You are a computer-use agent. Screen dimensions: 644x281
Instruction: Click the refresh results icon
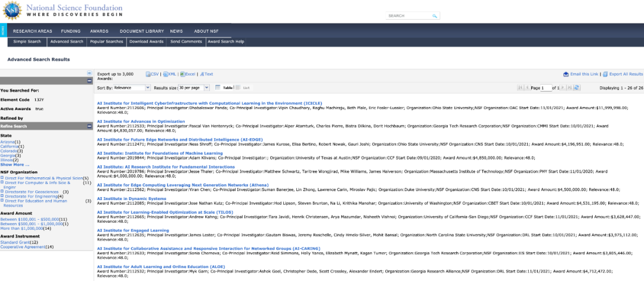coord(577,88)
